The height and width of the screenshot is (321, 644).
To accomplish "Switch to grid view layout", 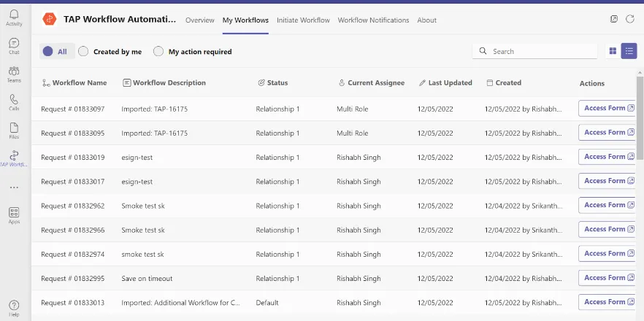I will [x=613, y=51].
